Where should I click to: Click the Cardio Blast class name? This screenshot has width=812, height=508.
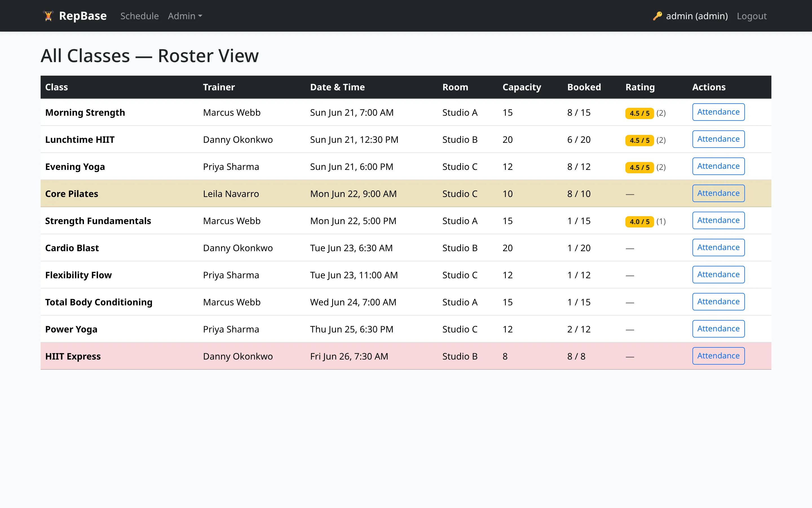(72, 248)
